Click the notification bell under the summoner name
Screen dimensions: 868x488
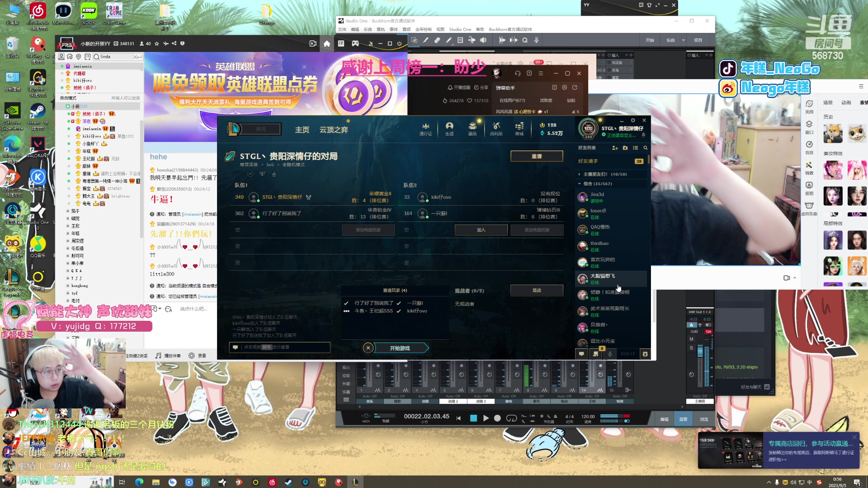[x=643, y=135]
